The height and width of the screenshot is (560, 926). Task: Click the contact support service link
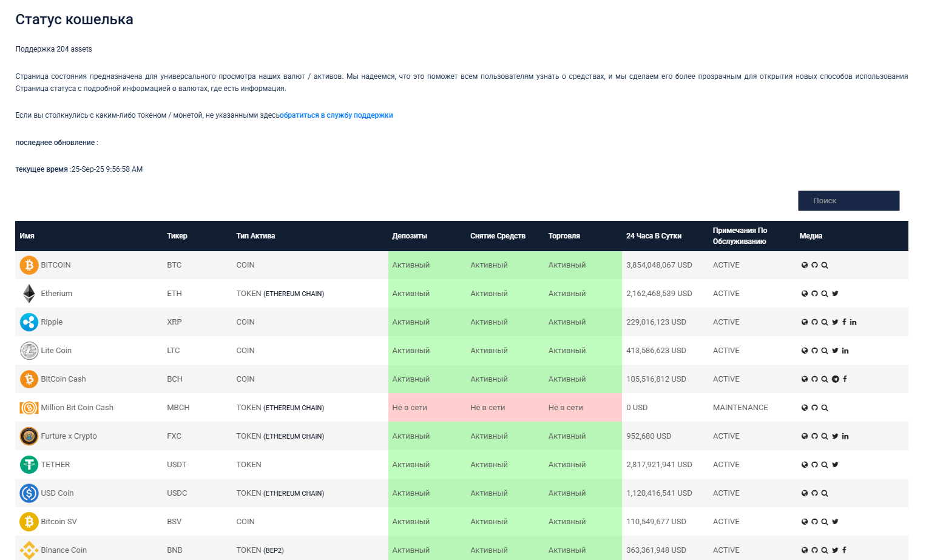(336, 115)
